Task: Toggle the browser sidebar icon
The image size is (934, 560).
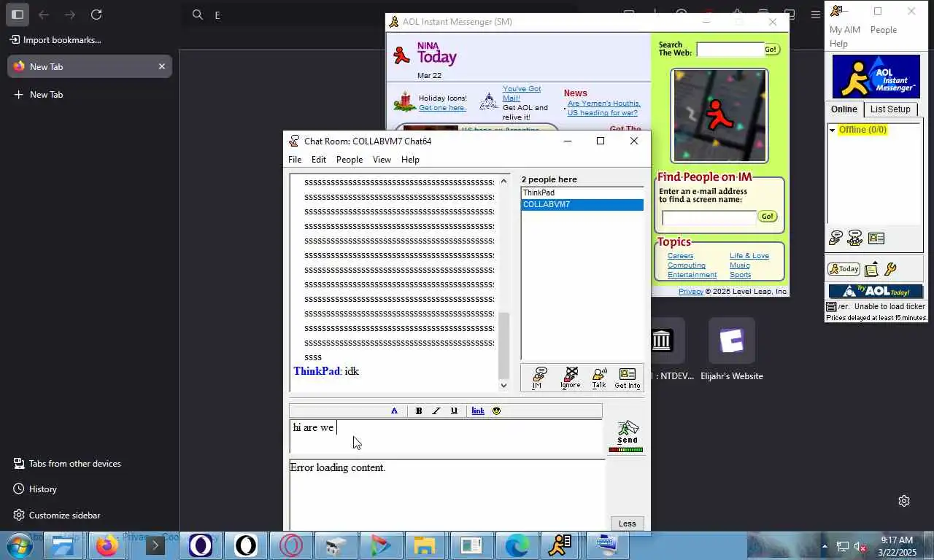Action: point(18,15)
